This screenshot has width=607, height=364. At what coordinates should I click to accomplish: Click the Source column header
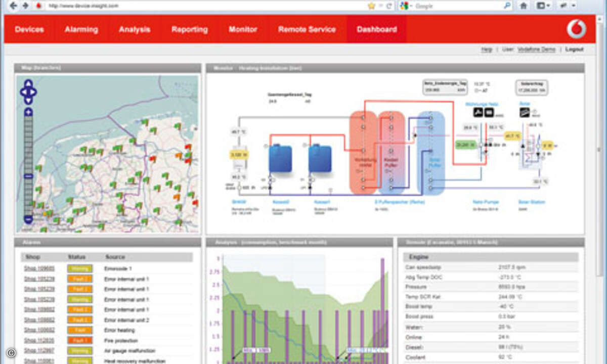coord(115,257)
